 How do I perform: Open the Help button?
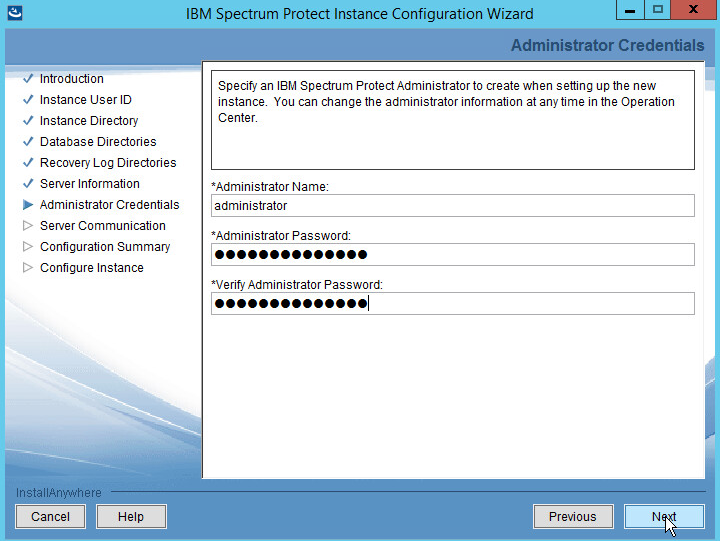pos(131,517)
